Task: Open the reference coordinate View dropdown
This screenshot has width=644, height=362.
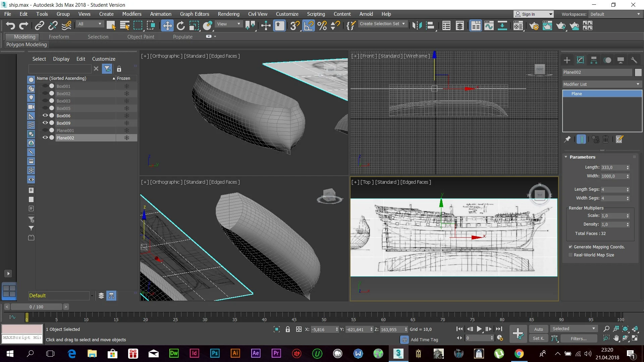Action: coord(229,24)
